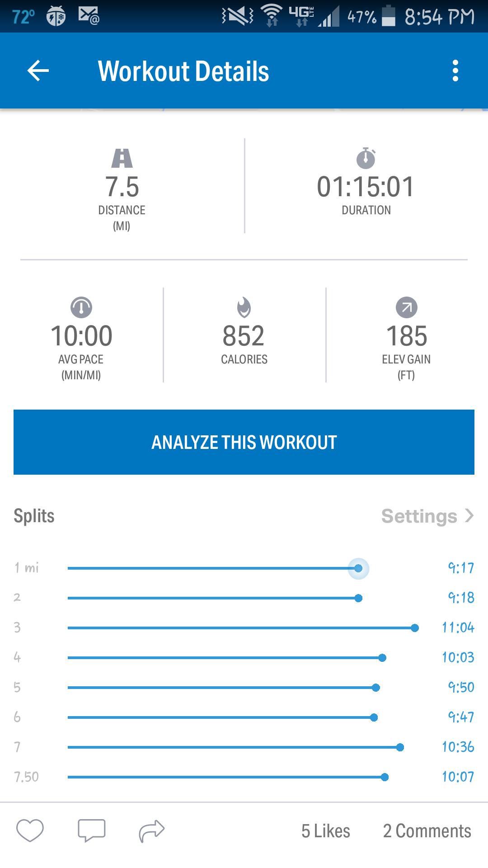This screenshot has height=868, width=488.
Task: Select the mile 3 split dot
Action: (415, 628)
